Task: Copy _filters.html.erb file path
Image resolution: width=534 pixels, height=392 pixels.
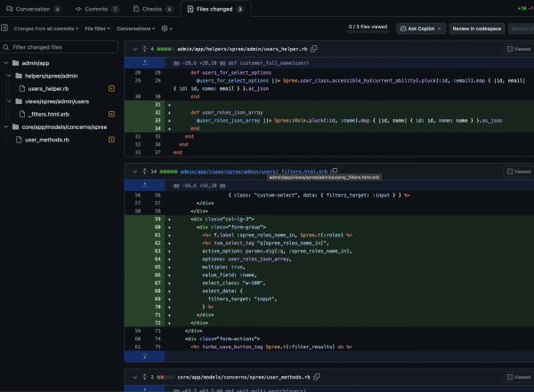Action: click(x=334, y=171)
